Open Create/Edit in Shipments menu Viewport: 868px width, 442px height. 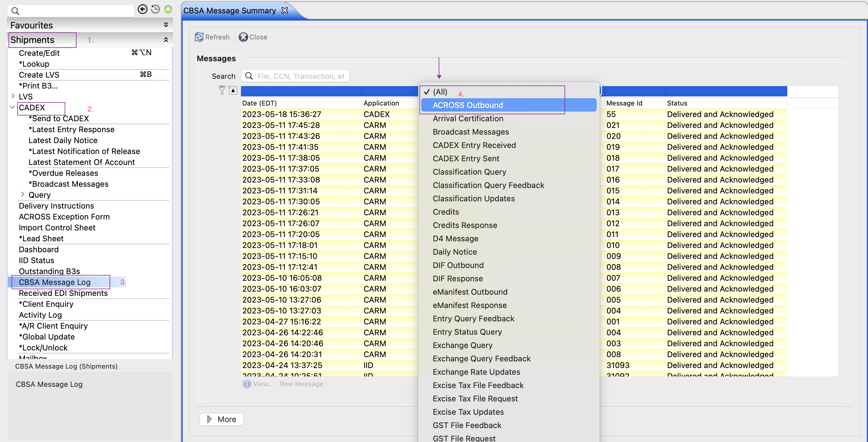coord(39,53)
